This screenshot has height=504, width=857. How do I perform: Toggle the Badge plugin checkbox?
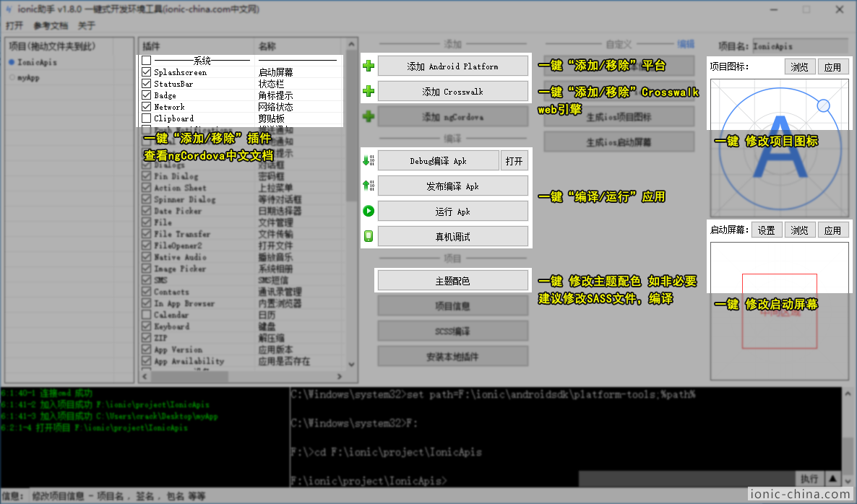pyautogui.click(x=146, y=95)
